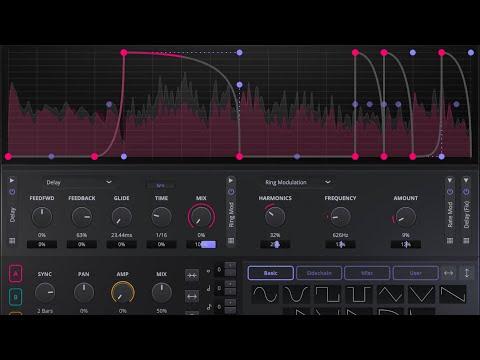Collapse the Ring Mod strip via its triangle arrow

coord(231,180)
